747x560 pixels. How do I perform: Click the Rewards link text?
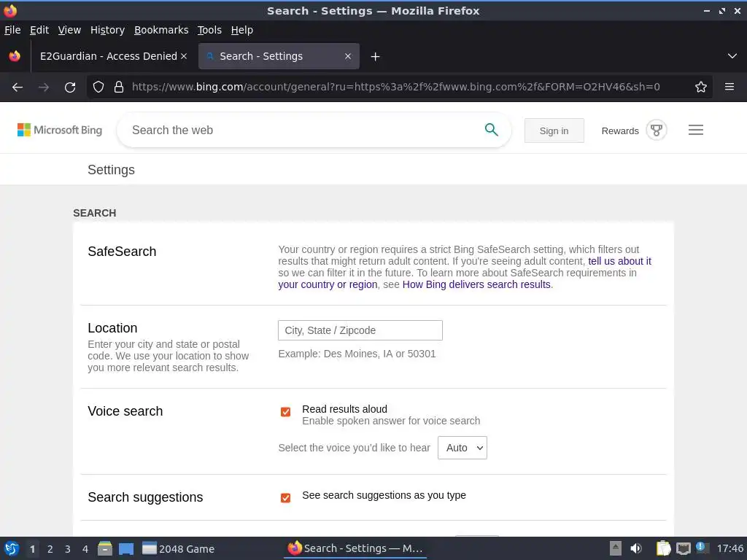tap(620, 131)
